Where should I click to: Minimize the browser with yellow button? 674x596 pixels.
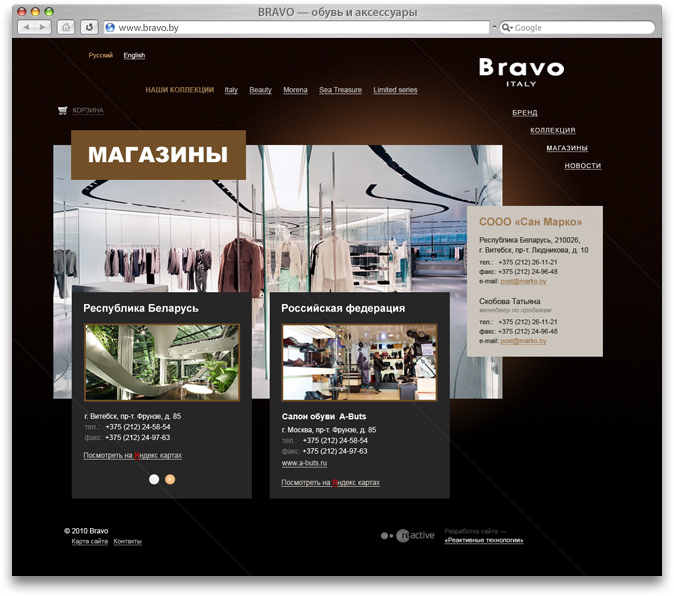pos(36,12)
